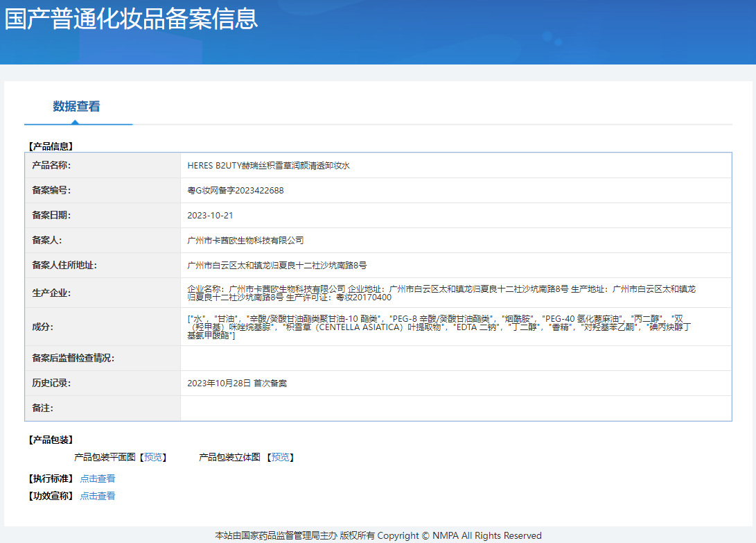
Task: Open 点击查看 link beside 功效宣称
Action: [98, 496]
